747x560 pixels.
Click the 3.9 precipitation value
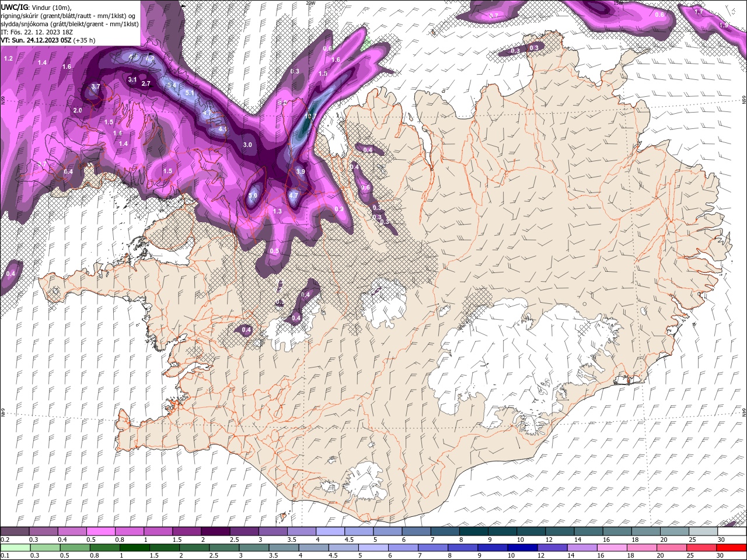pyautogui.click(x=301, y=171)
